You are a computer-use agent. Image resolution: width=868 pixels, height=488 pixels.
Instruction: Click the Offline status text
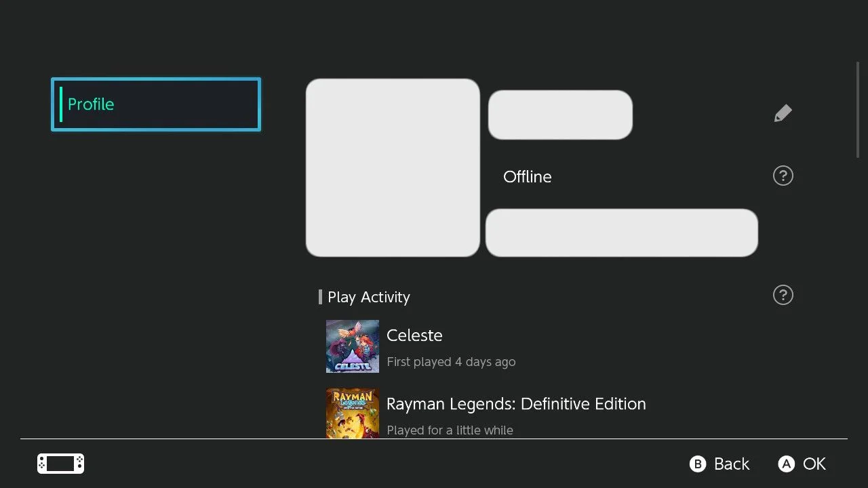[527, 177]
